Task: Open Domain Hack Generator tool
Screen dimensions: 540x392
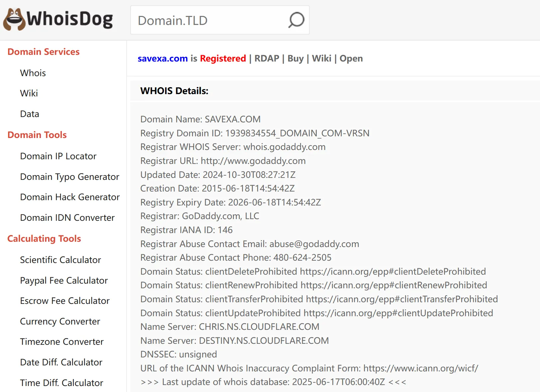Action: coord(70,197)
